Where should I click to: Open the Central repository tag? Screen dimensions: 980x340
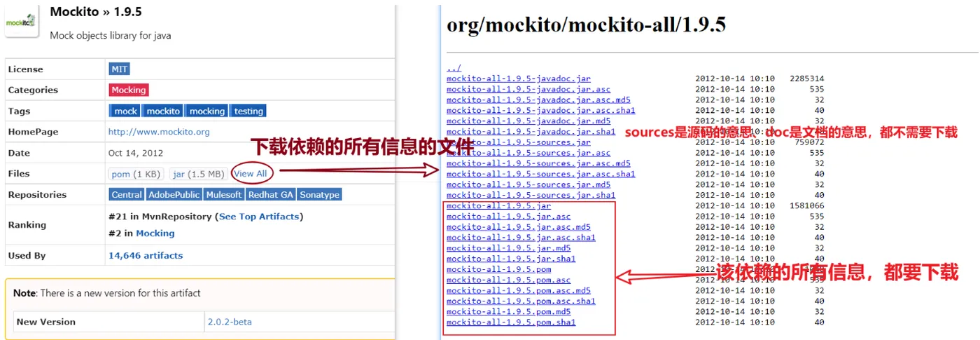pos(127,194)
